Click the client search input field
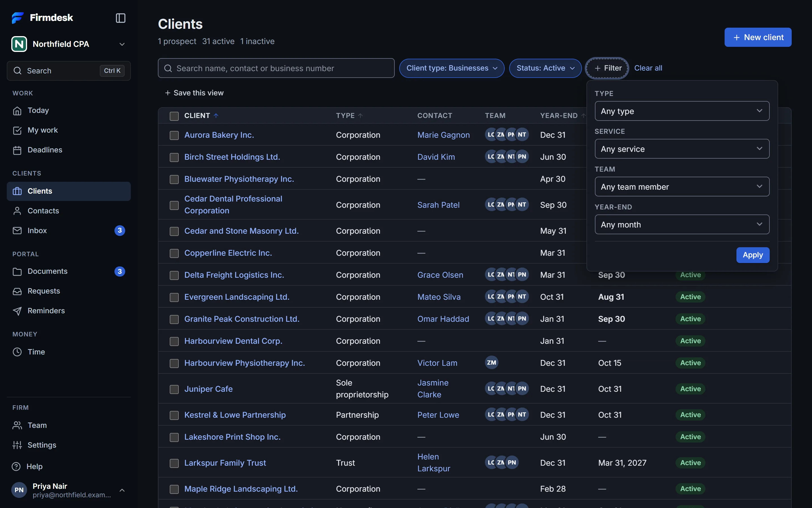Viewport: 812px width, 508px height. coord(276,68)
